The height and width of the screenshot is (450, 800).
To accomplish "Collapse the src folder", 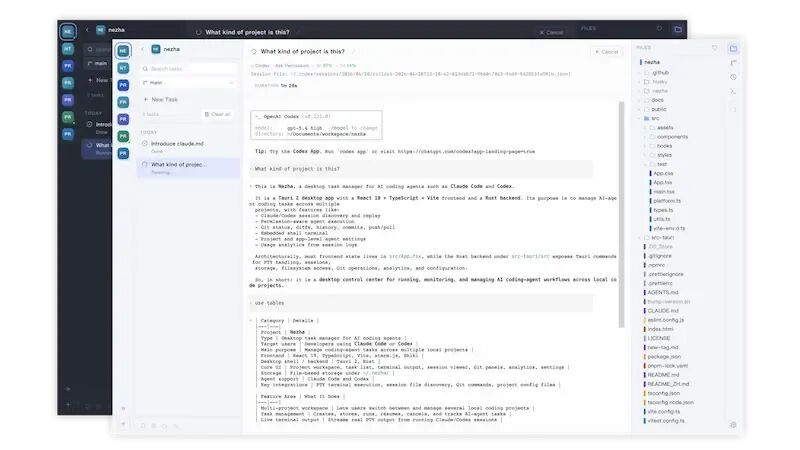I will point(651,118).
